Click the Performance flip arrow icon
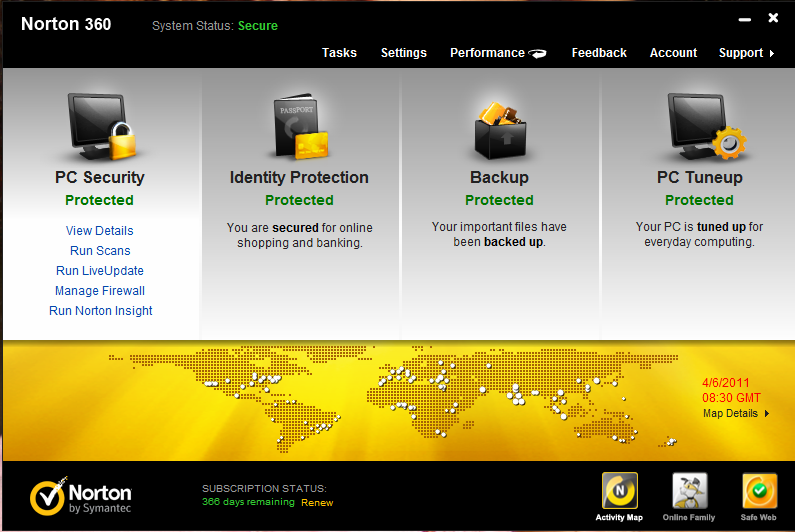The height and width of the screenshot is (532, 795). (537, 53)
